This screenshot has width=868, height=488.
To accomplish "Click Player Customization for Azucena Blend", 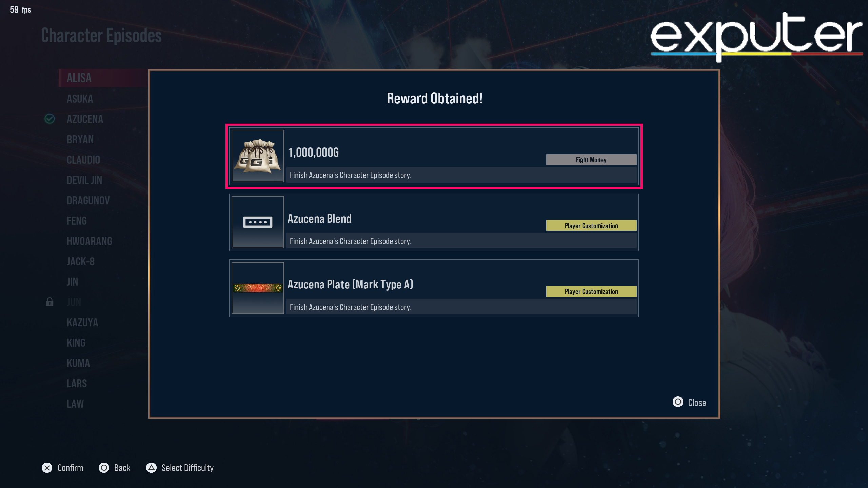I will pyautogui.click(x=590, y=225).
